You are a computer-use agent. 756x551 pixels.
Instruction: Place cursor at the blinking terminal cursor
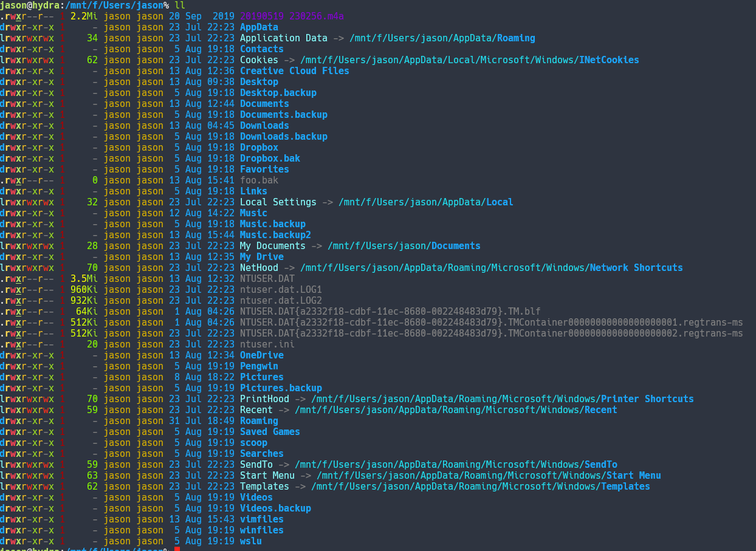tap(176, 547)
